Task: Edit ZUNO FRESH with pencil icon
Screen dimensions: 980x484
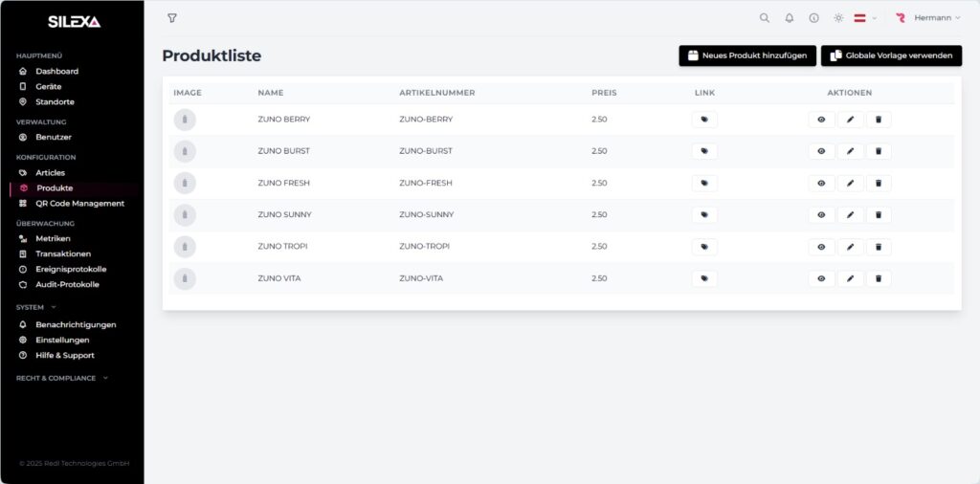Action: pyautogui.click(x=850, y=183)
